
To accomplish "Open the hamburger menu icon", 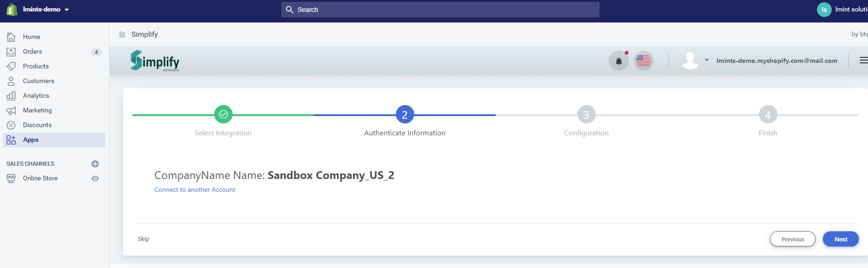I will [x=863, y=60].
